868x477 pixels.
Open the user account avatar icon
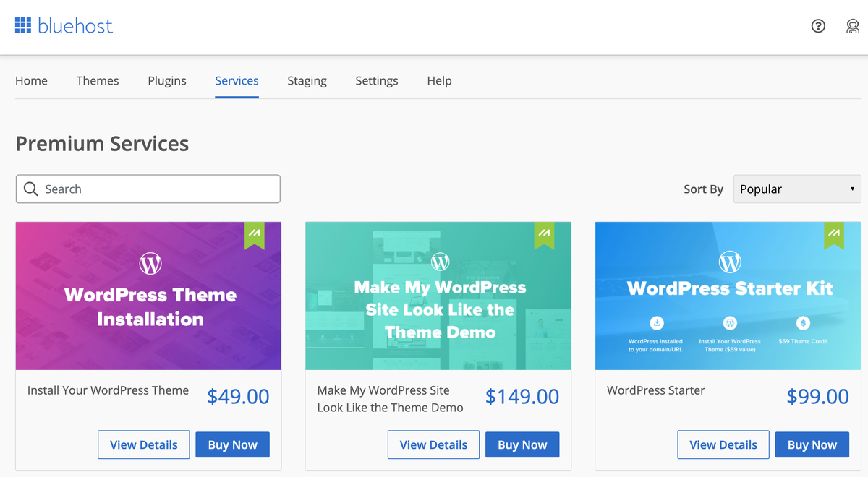coord(853,26)
